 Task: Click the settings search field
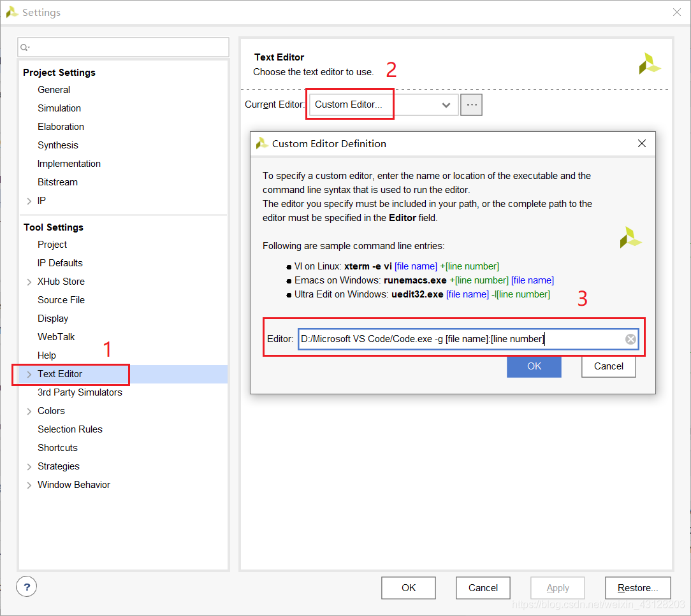tap(124, 47)
